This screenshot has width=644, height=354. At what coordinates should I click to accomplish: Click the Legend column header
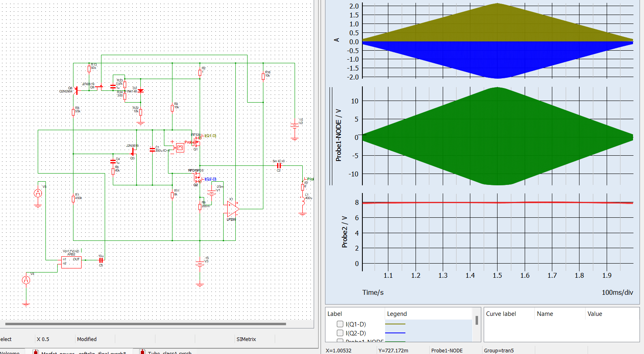tap(397, 314)
